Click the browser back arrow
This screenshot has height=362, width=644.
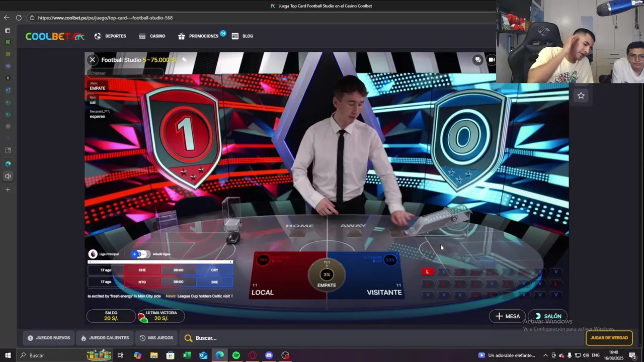[x=7, y=18]
